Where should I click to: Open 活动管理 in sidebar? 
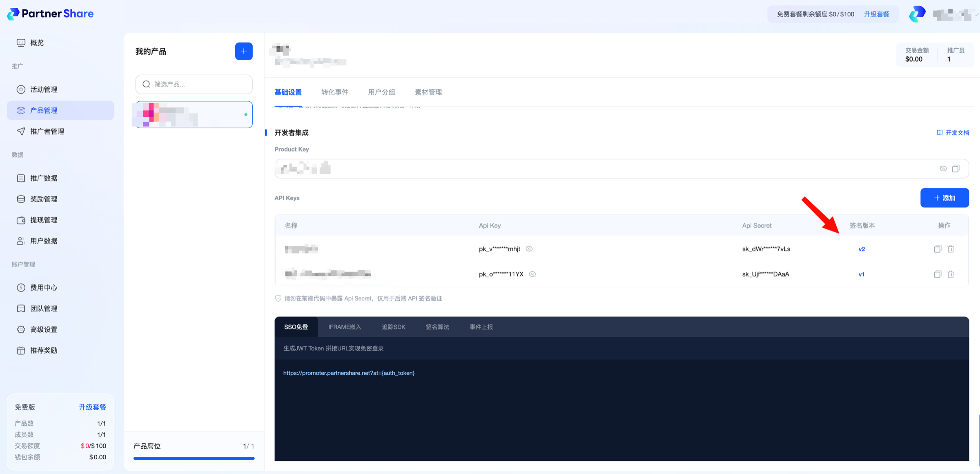60,89
